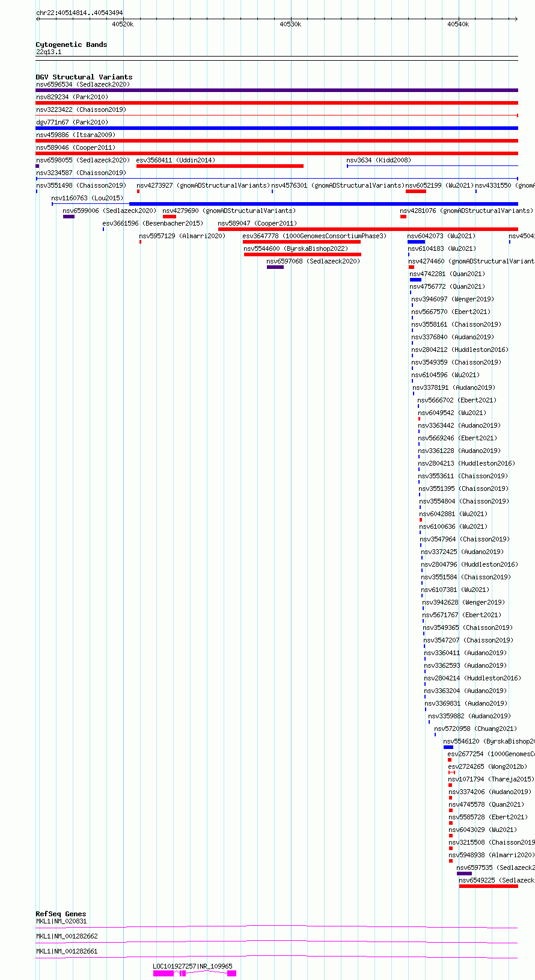Click the nsv6042881 (Wu2021) label
The width and height of the screenshot is (535, 980).
[453, 514]
